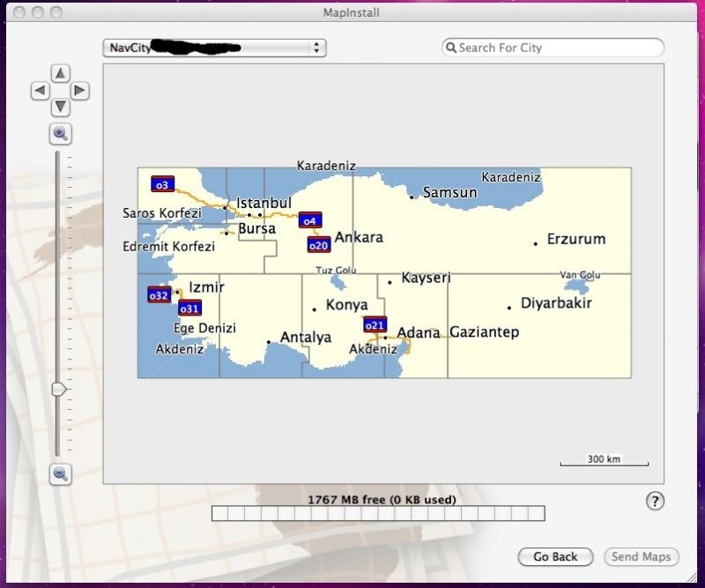
Task: Click the o21 highway marker near Adana
Action: pos(375,324)
